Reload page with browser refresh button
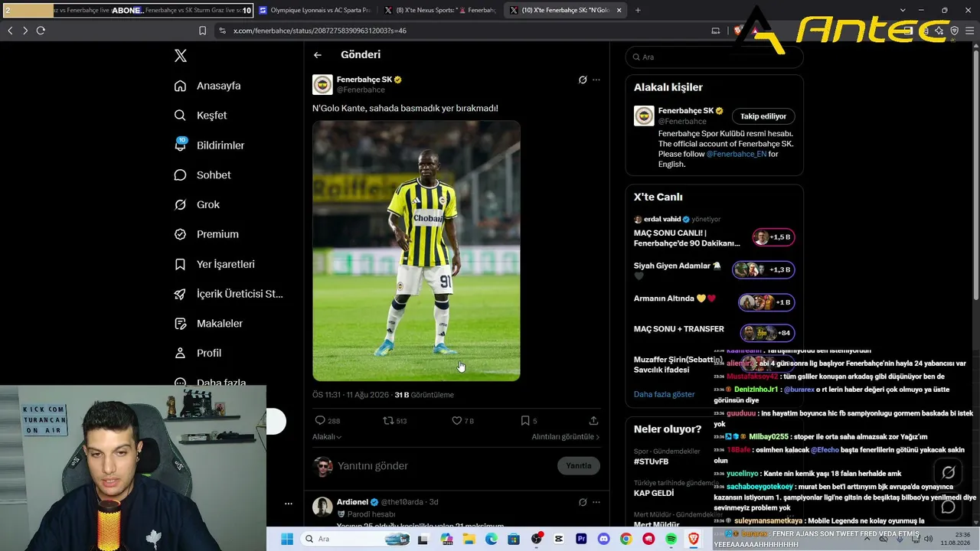Screen dimensions: 980x551 (x=41, y=31)
